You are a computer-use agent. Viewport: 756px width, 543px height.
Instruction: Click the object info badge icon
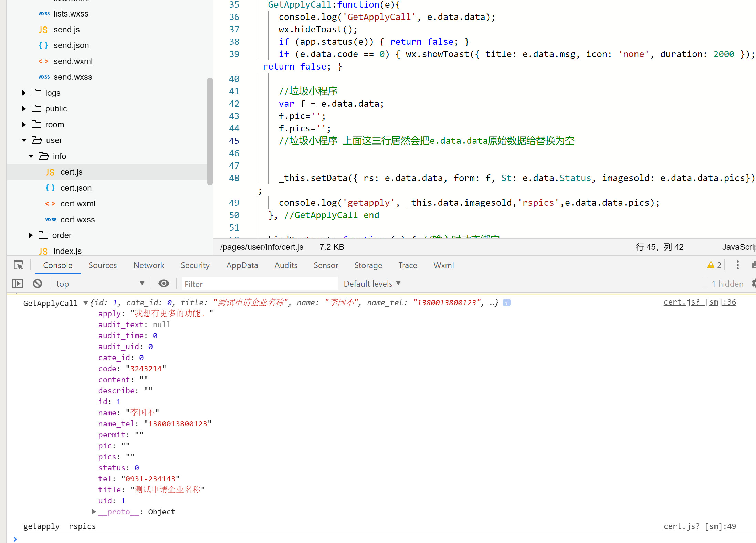[x=507, y=303]
